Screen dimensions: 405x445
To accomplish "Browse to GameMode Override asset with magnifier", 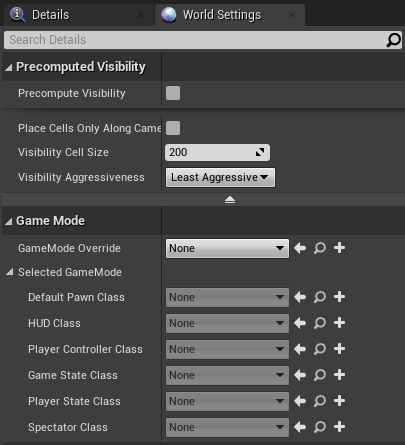I will click(320, 248).
